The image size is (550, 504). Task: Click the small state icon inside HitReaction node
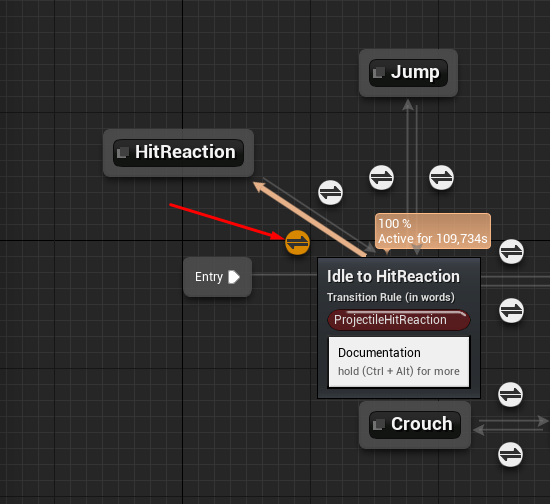click(x=123, y=153)
